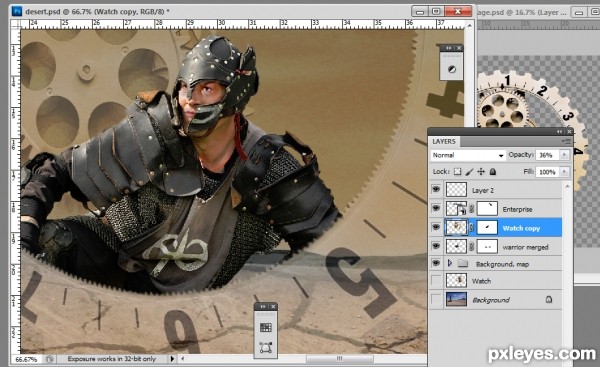Expand the bottom collapsed floating panel
This screenshot has width=600, height=367.
(x=263, y=307)
